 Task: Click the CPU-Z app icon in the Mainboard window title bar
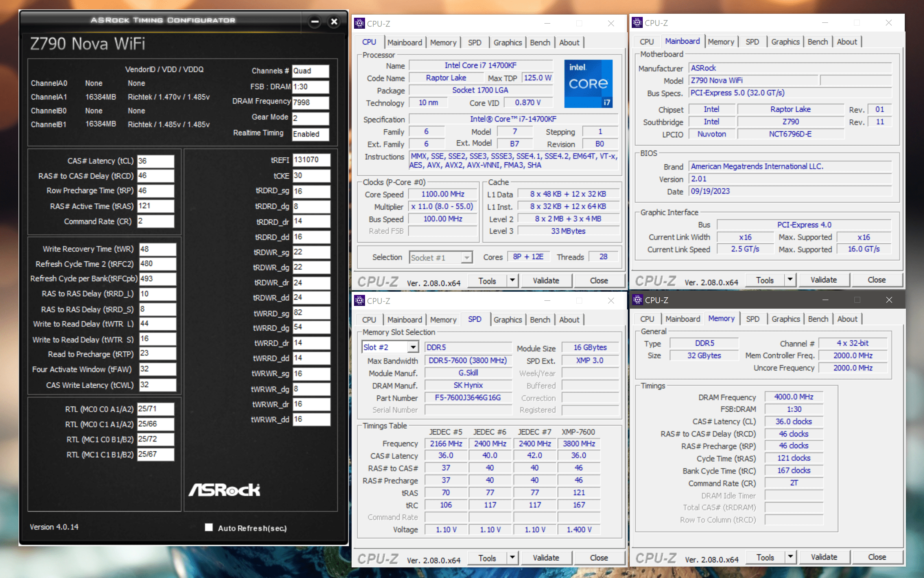[x=637, y=23]
